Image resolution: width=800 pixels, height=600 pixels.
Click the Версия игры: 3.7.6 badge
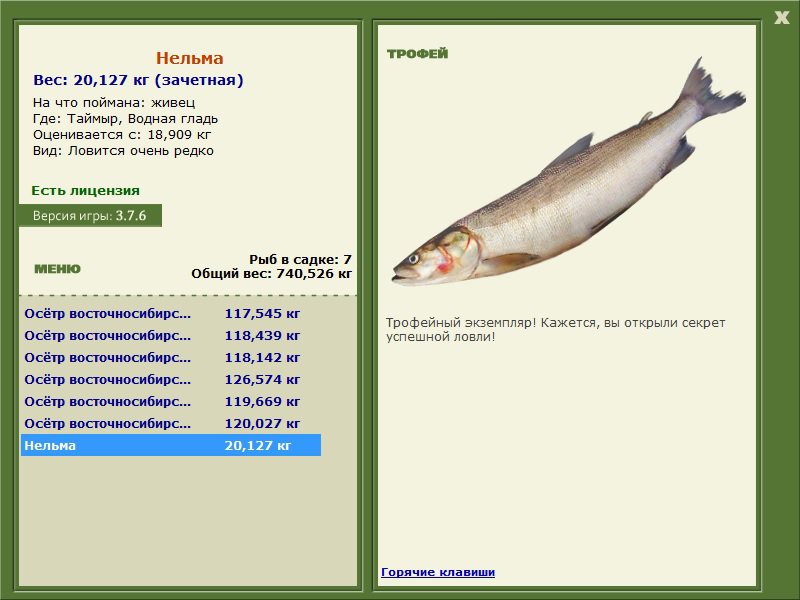[x=90, y=215]
